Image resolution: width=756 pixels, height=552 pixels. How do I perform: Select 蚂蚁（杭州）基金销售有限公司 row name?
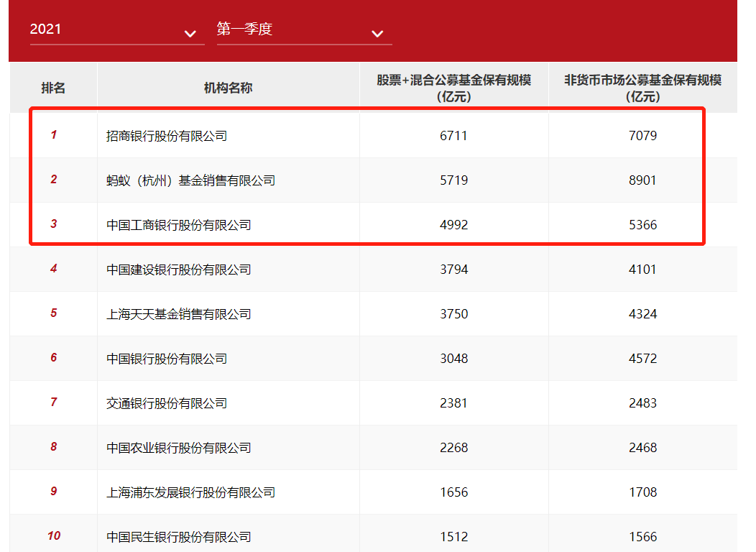(190, 180)
